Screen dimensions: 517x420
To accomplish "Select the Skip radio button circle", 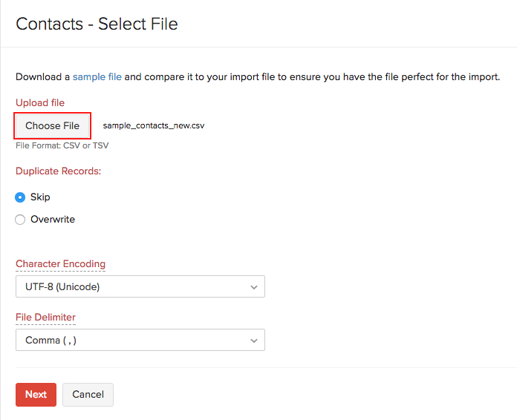I will 21,197.
